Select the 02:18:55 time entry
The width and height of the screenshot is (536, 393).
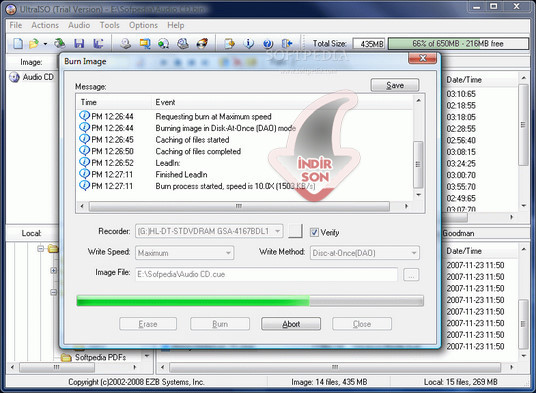(x=461, y=106)
